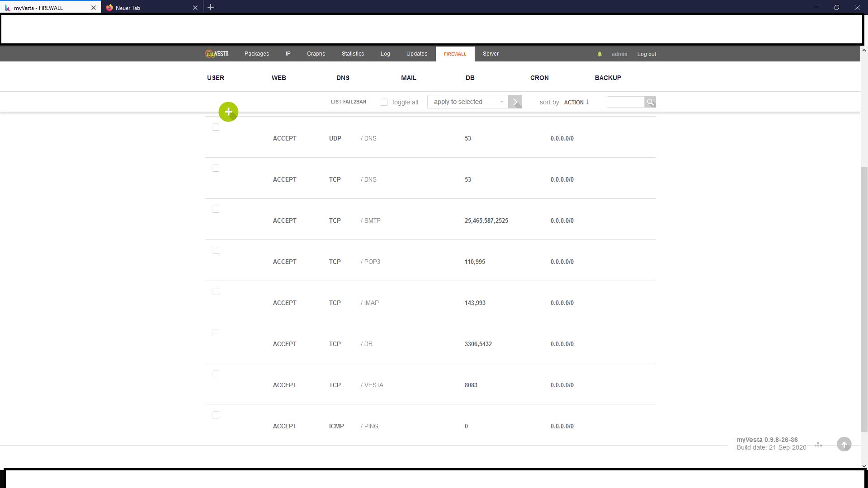This screenshot has width=868, height=488.
Task: Close the myVesta FIREWALL browser tab
Action: (94, 8)
